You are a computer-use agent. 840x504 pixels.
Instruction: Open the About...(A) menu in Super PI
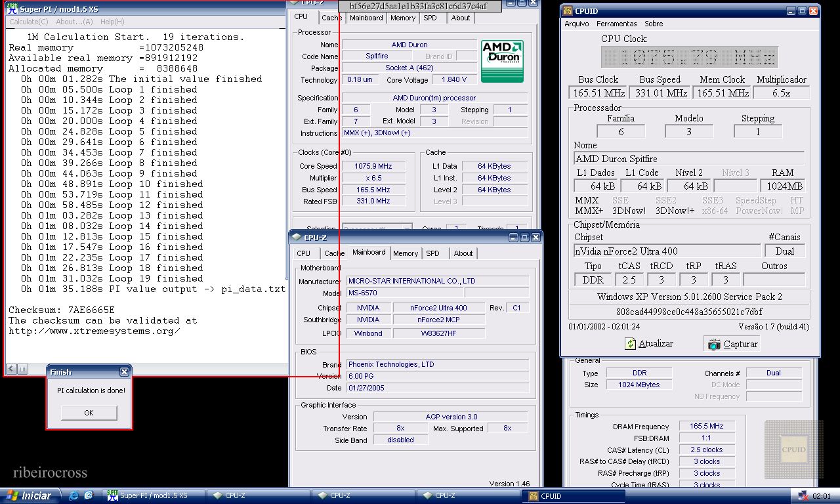(x=74, y=22)
